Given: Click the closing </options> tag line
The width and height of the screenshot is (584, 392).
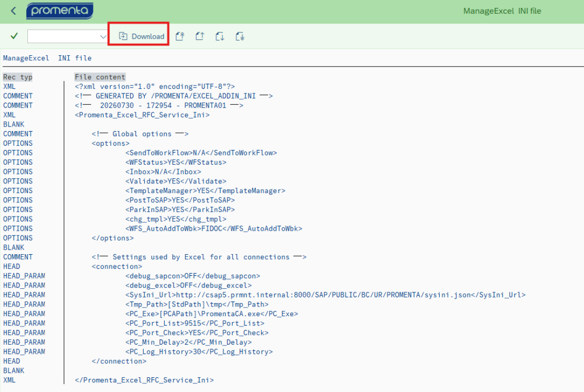Looking at the screenshot, I should tap(112, 238).
